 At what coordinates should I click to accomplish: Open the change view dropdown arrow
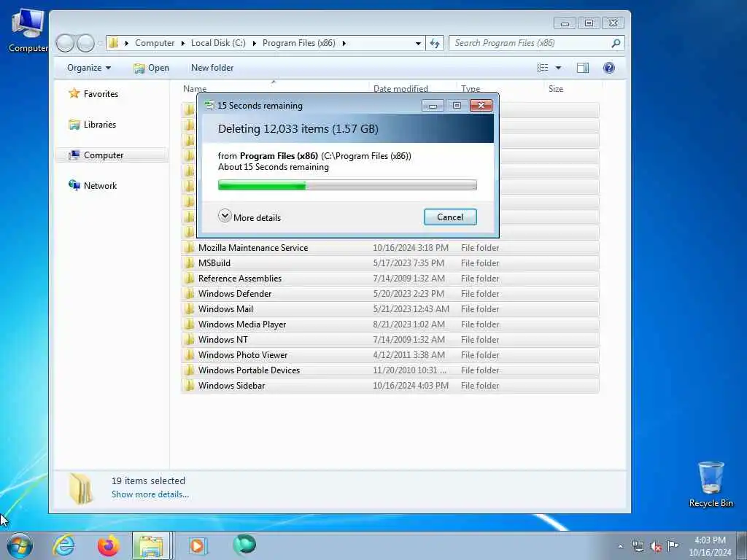558,68
